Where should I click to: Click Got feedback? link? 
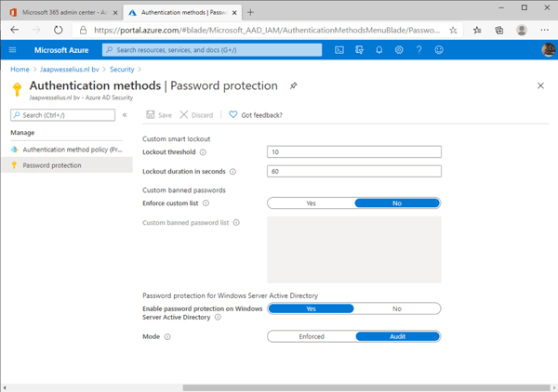coord(256,115)
